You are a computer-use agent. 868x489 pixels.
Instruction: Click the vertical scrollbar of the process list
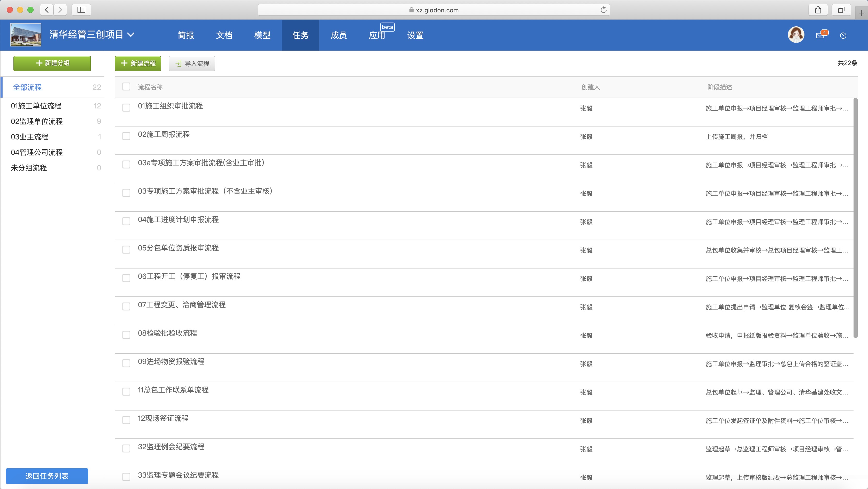[855, 218]
